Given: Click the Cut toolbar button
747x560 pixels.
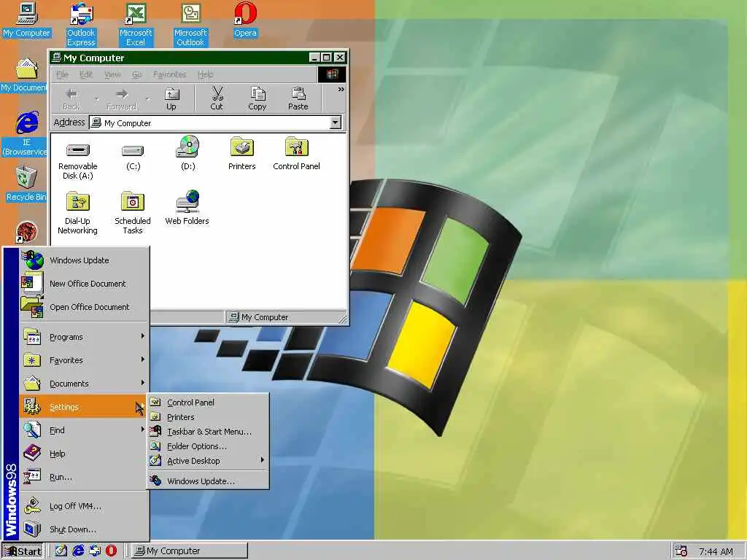Looking at the screenshot, I should [x=217, y=99].
